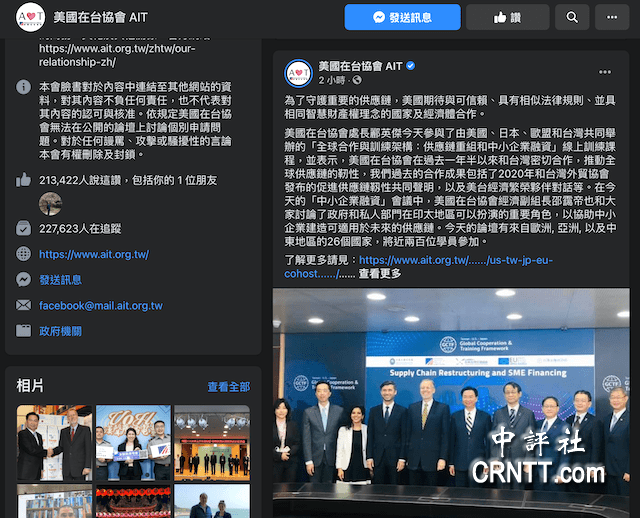Click the thumbs-up icon beside 213,422人說這讚

tap(23, 180)
